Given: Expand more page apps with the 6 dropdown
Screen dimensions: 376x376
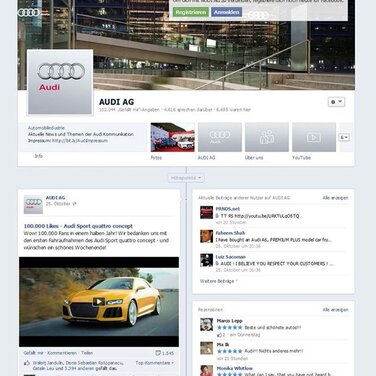Looking at the screenshot, I should [x=344, y=137].
